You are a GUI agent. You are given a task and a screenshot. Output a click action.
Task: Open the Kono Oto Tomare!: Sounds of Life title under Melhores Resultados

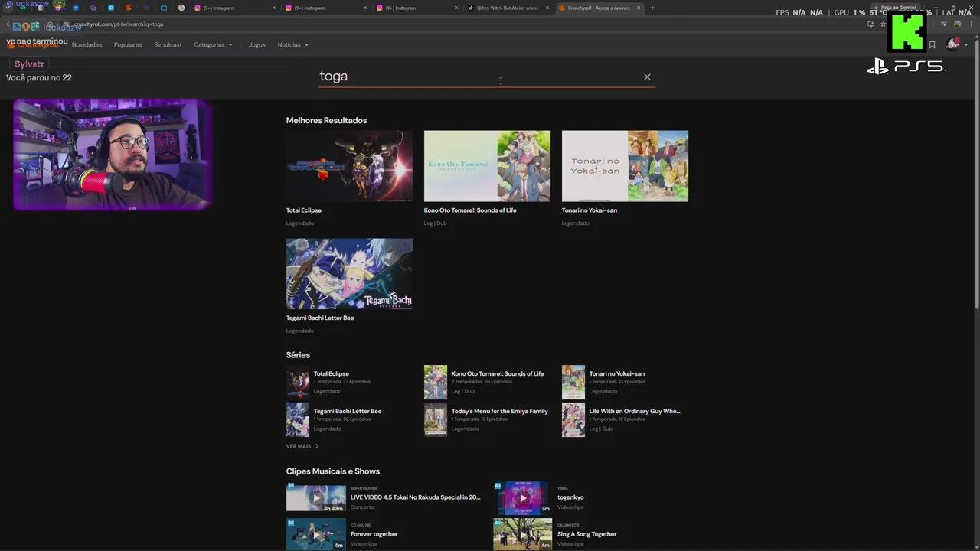(x=470, y=210)
